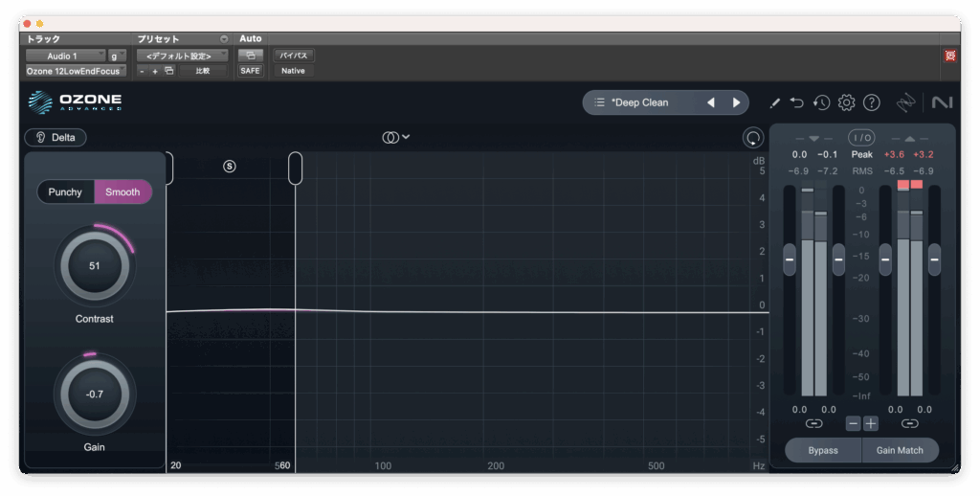980x496 pixels.
Task: Toggle the I/O meter display button
Action: click(x=861, y=138)
